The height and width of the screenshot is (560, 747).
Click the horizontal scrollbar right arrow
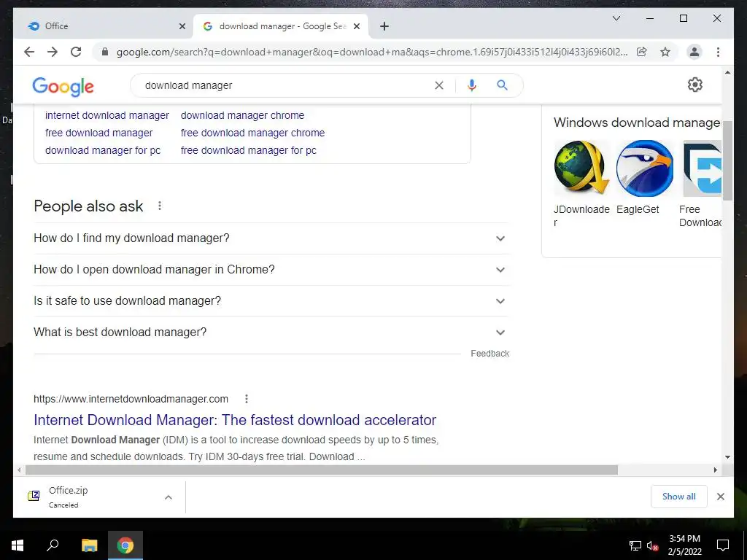tap(715, 470)
